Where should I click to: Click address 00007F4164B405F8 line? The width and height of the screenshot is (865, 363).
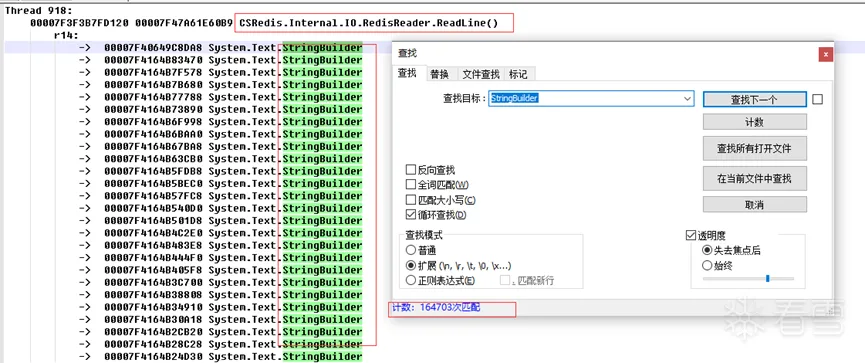pyautogui.click(x=220, y=270)
